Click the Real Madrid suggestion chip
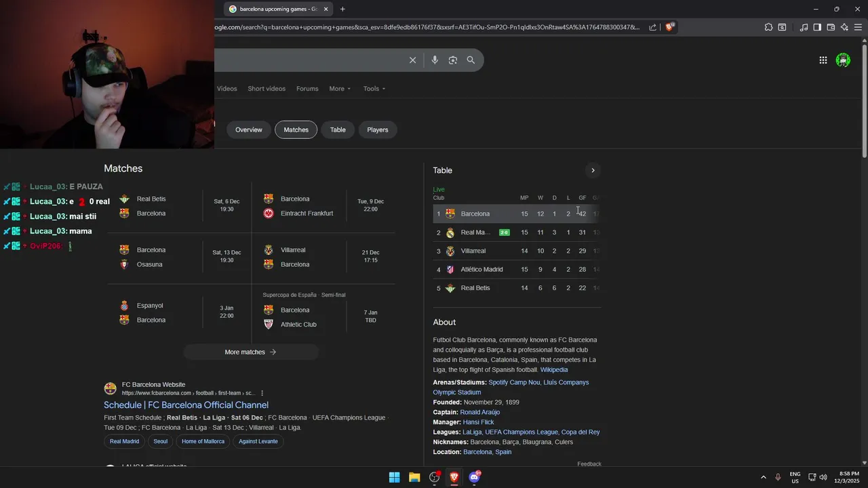The height and width of the screenshot is (488, 868). [x=124, y=441]
